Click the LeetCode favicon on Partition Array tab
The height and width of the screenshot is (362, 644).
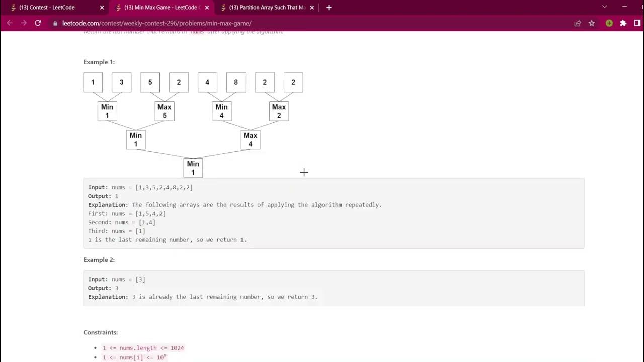point(223,8)
